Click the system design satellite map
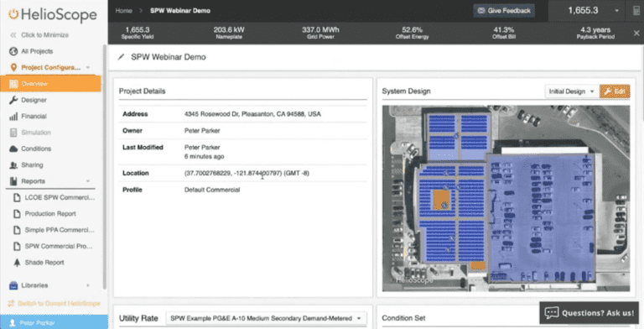The width and height of the screenshot is (644, 329). 506,199
